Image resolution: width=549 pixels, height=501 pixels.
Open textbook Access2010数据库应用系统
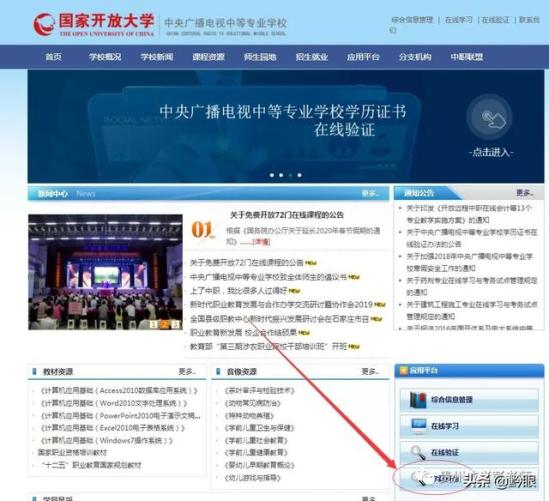pyautogui.click(x=119, y=391)
